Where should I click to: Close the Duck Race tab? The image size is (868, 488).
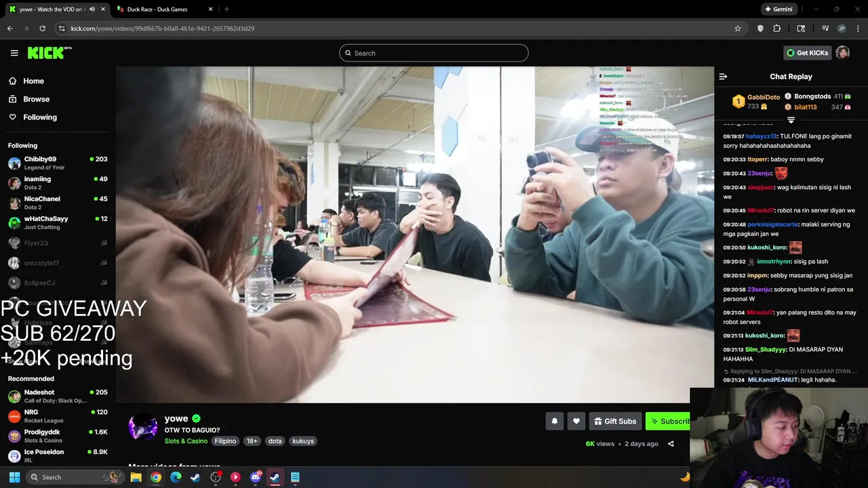210,9
